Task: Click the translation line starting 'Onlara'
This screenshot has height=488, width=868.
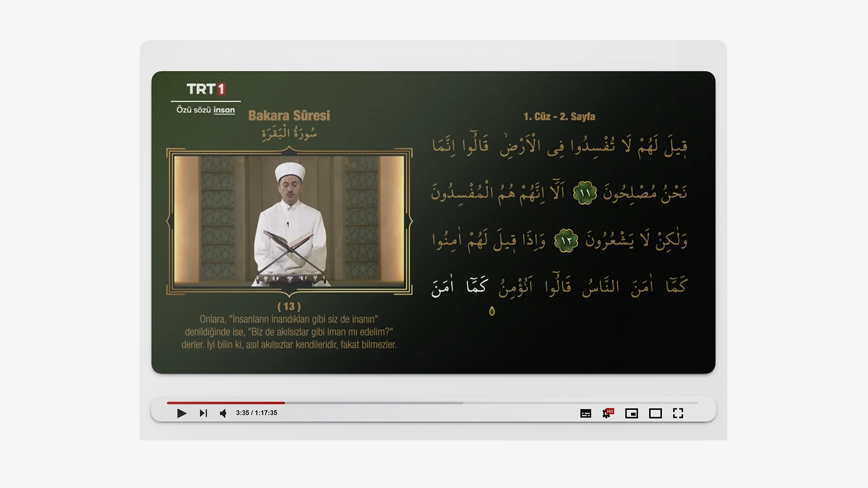Action: coord(289,319)
